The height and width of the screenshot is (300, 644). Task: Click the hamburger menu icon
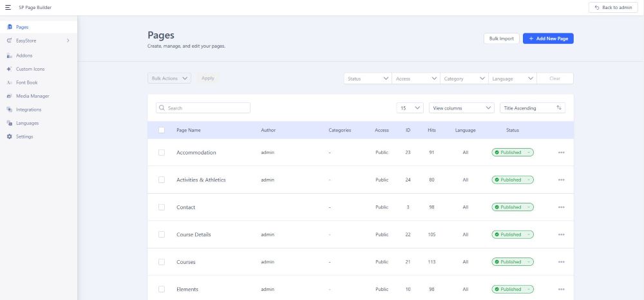click(x=8, y=7)
